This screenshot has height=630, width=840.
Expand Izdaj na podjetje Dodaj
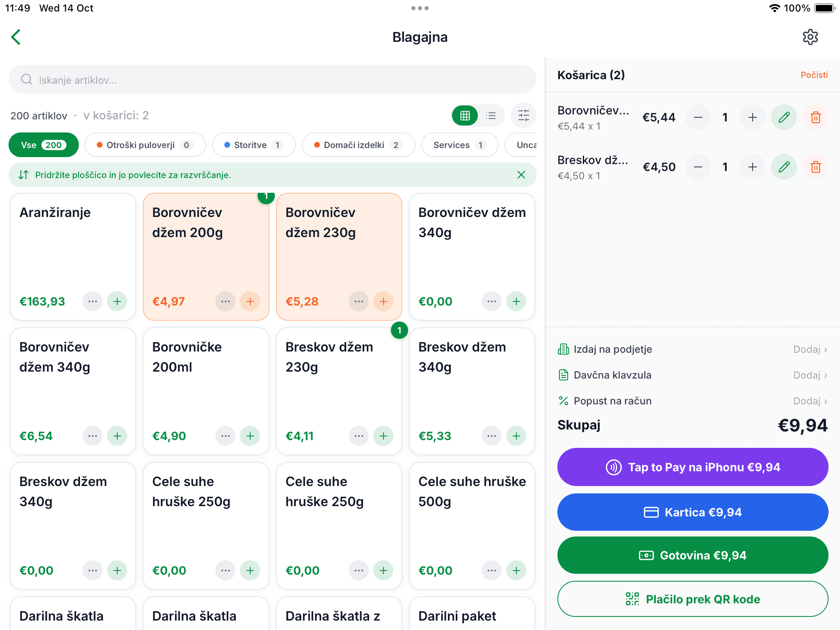coord(810,349)
